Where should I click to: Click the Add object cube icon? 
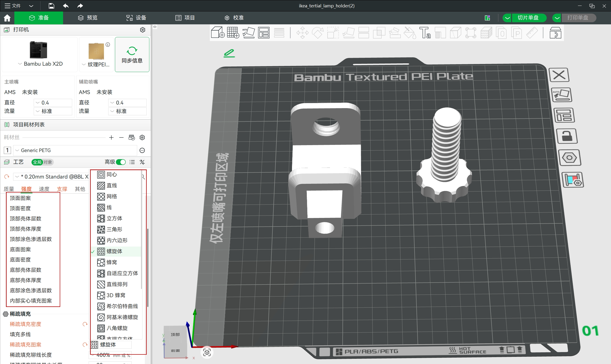218,33
